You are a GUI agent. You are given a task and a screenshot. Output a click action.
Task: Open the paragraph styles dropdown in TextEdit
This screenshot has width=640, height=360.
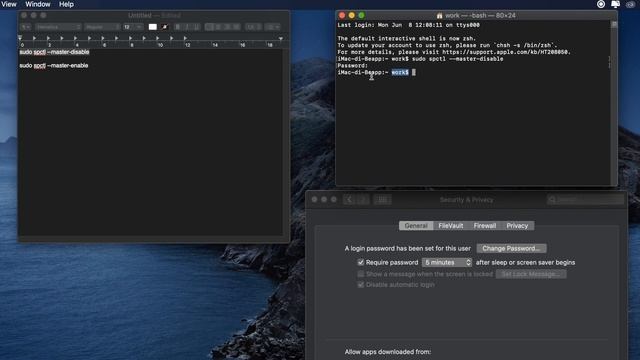25,27
